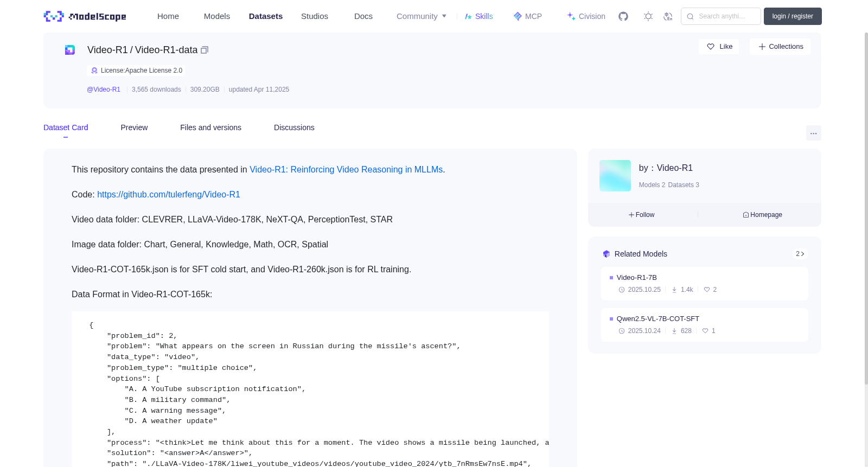
Task: Open the Studios nav item
Action: pyautogui.click(x=315, y=16)
